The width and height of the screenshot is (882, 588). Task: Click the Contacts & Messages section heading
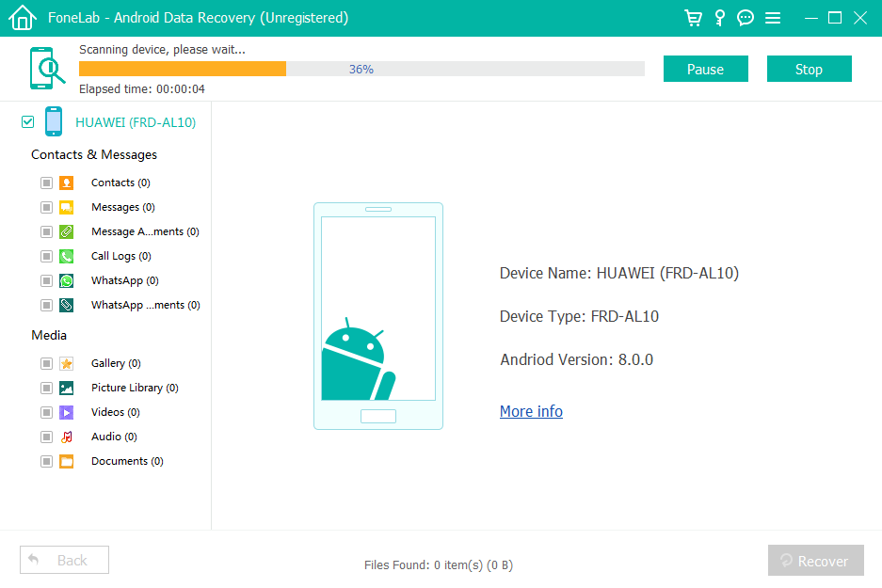point(94,154)
